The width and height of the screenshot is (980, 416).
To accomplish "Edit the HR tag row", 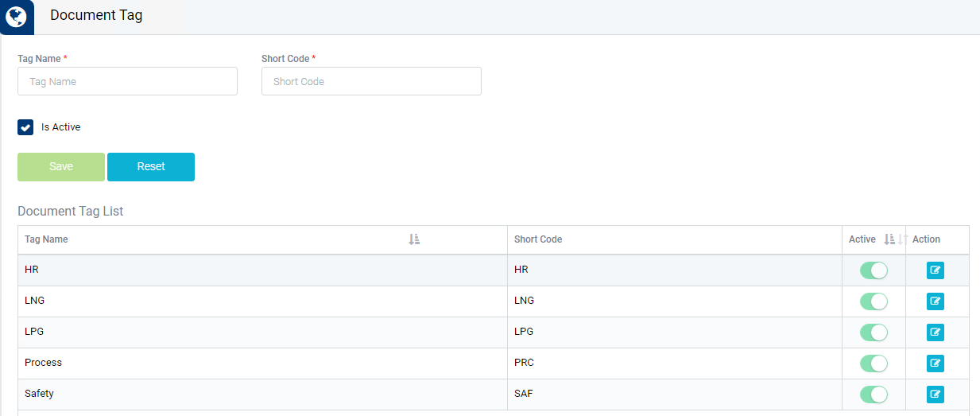I will pyautogui.click(x=935, y=270).
